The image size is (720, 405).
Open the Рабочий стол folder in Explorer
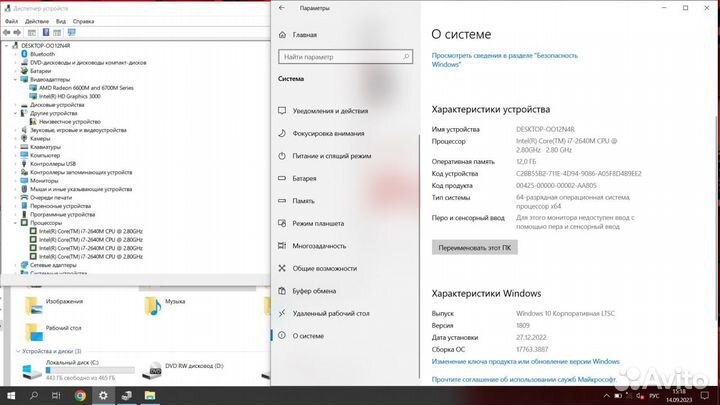pos(53,331)
